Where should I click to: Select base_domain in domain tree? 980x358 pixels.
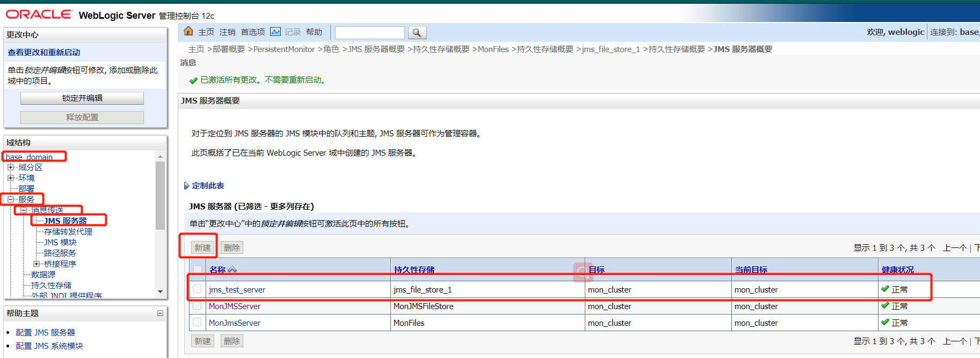click(29, 157)
